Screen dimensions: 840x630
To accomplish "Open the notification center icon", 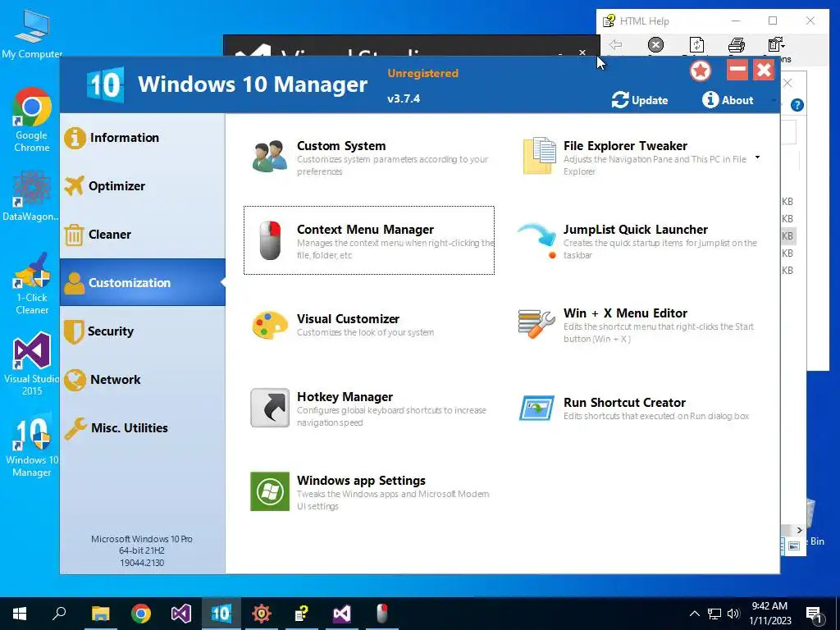I will 814,614.
